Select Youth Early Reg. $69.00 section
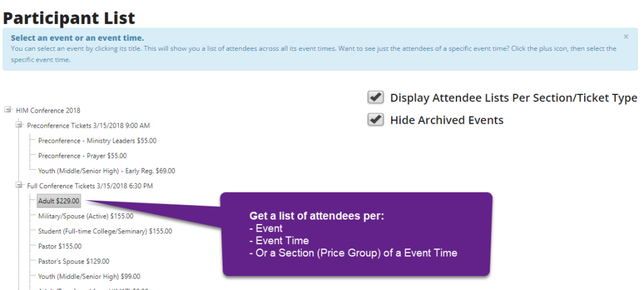The width and height of the screenshot is (644, 290). [x=106, y=171]
